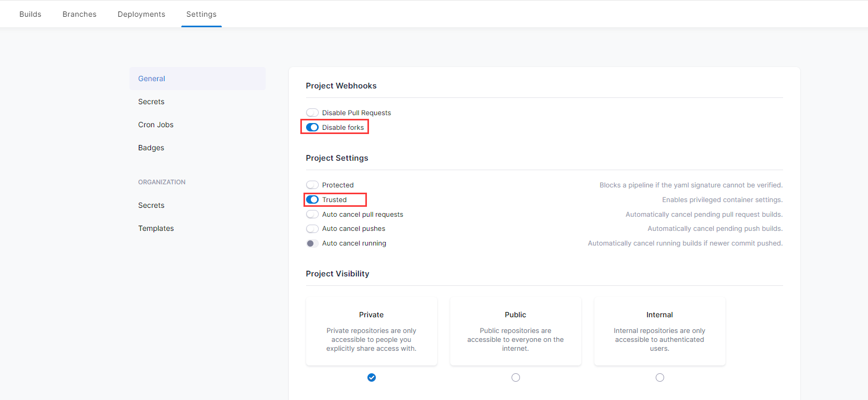Viewport: 868px width, 400px height.
Task: Open organization Templates page
Action: pyautogui.click(x=156, y=228)
